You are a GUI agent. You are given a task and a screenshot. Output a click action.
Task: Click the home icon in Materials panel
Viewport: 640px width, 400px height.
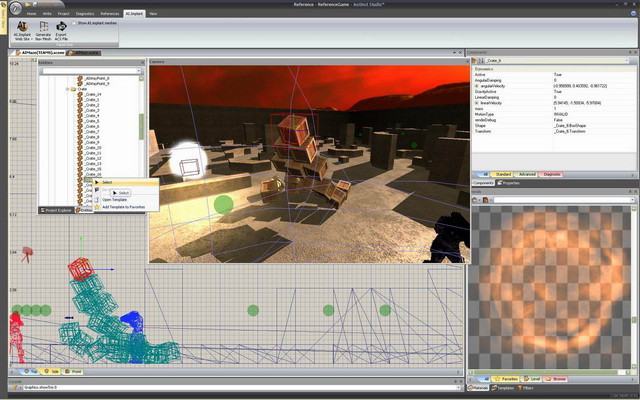(474, 200)
